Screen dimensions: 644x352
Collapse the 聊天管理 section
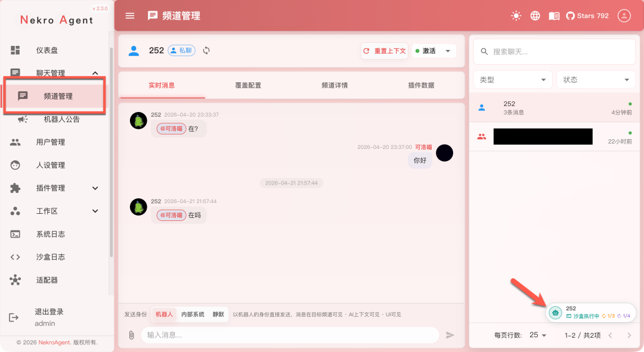tap(95, 73)
